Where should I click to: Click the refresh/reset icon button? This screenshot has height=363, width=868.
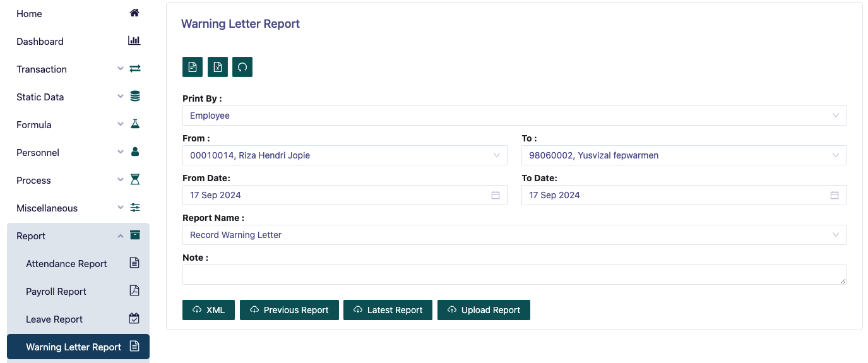(242, 67)
